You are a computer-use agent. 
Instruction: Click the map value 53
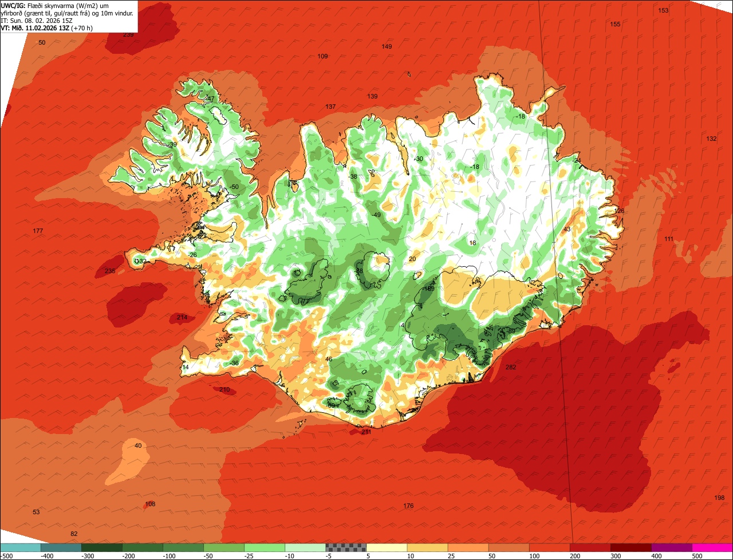[x=36, y=512]
